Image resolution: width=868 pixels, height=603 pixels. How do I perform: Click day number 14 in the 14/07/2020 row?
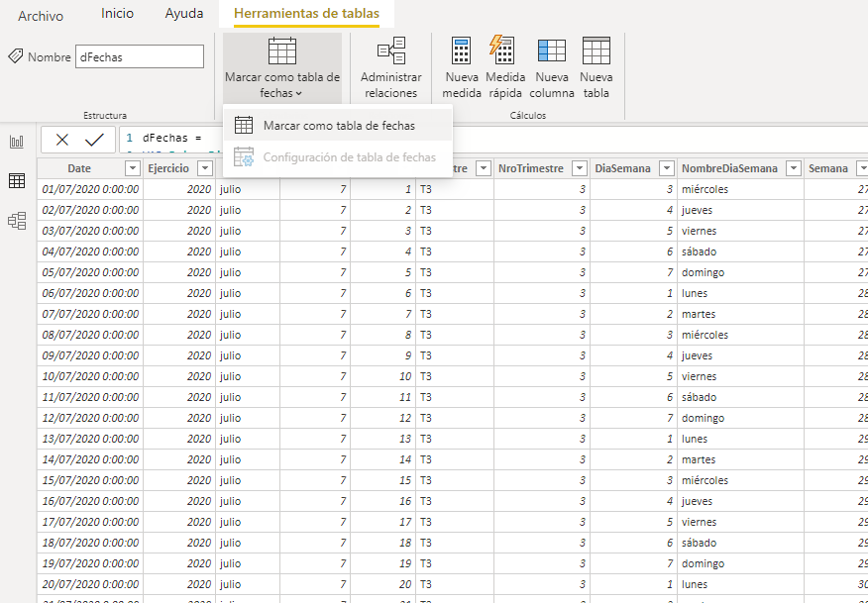[406, 459]
